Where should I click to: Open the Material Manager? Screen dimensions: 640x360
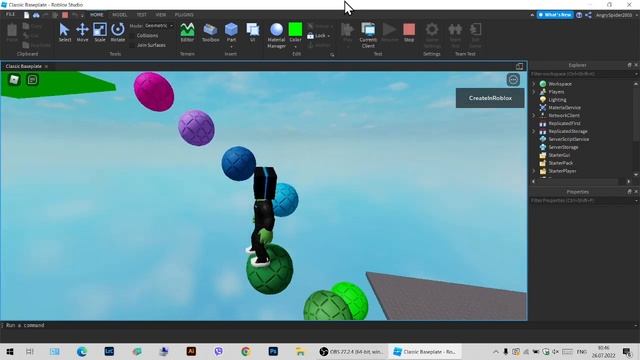click(x=276, y=36)
